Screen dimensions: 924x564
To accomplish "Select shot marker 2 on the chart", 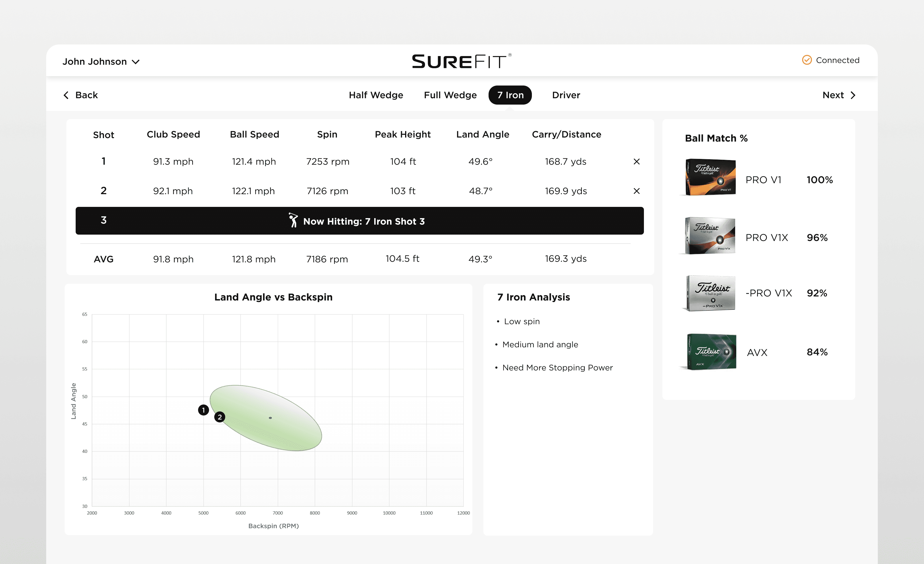I will tap(219, 417).
